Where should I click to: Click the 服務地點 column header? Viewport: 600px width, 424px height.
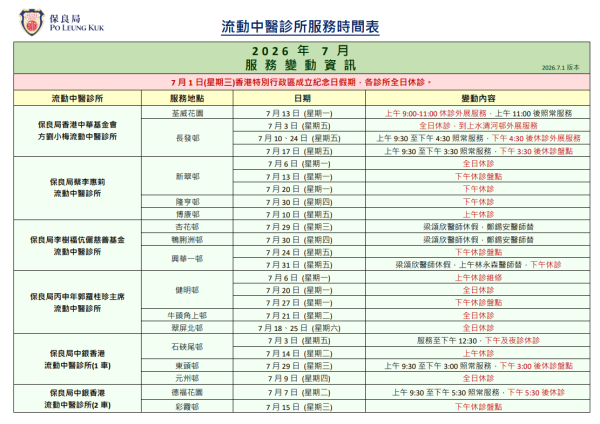(187, 98)
